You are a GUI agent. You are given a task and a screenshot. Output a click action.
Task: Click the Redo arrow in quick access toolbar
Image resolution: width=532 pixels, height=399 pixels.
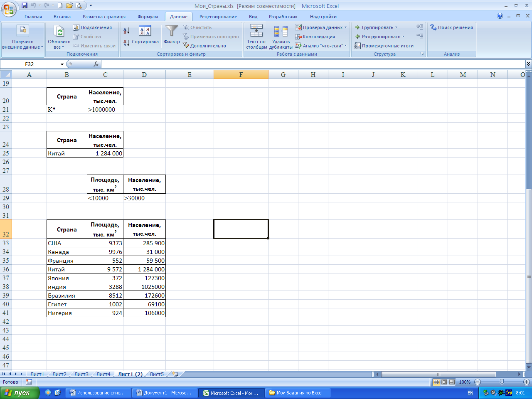47,5
